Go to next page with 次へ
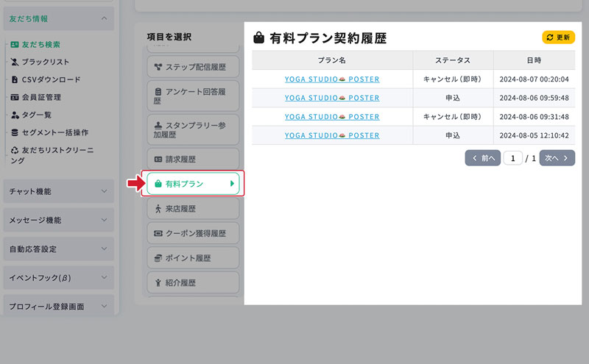This screenshot has height=364, width=589. tap(557, 158)
